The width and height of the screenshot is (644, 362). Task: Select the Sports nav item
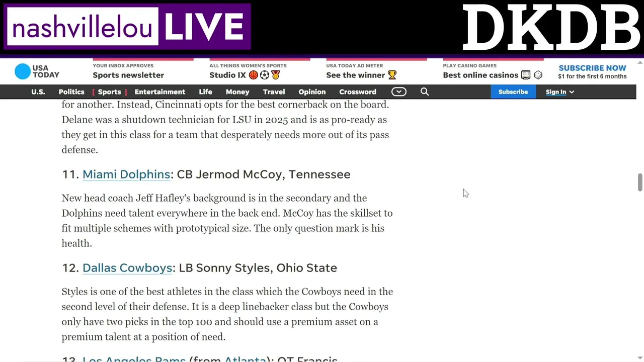click(x=109, y=92)
